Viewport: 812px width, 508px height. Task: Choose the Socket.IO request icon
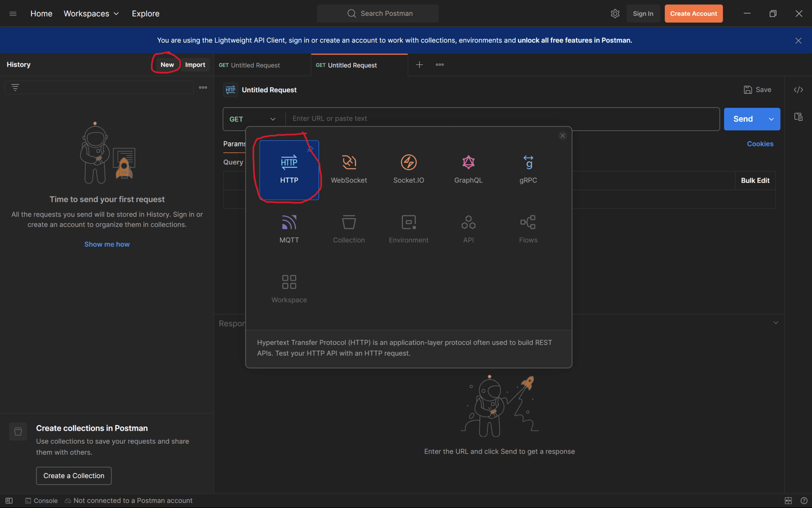(x=409, y=170)
